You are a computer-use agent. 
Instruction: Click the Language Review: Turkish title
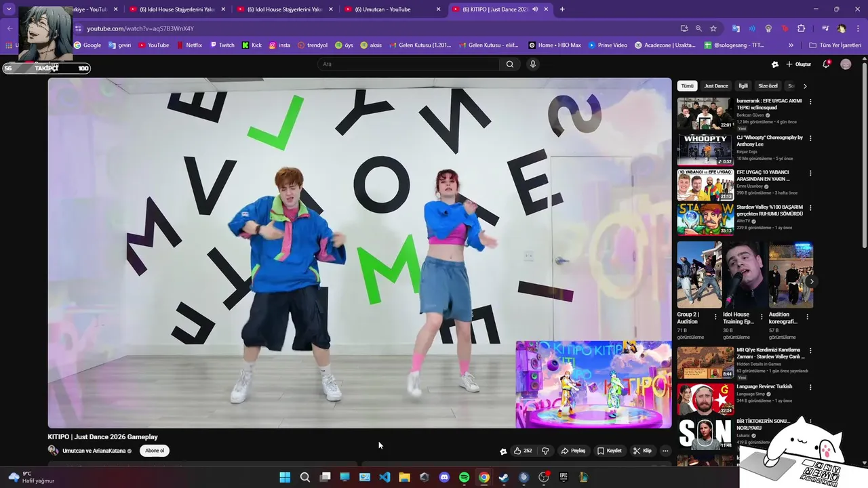(764, 386)
